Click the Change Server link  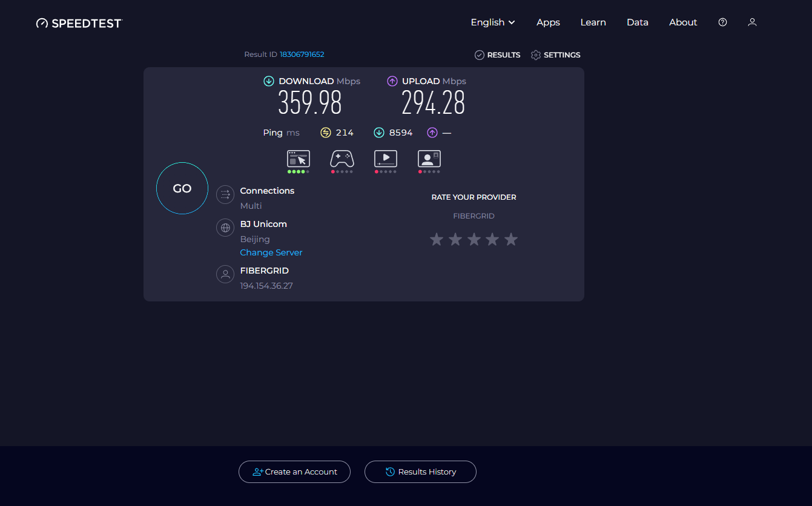[271, 252]
